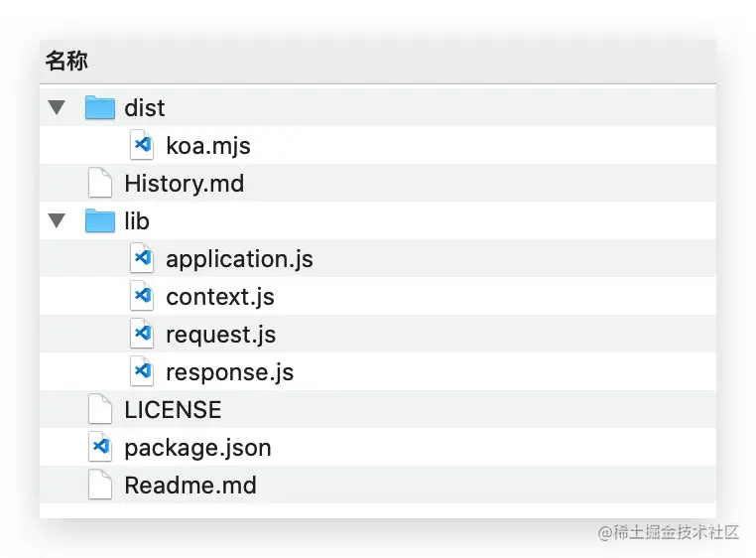
Task: Click the application.js file icon
Action: (x=142, y=258)
